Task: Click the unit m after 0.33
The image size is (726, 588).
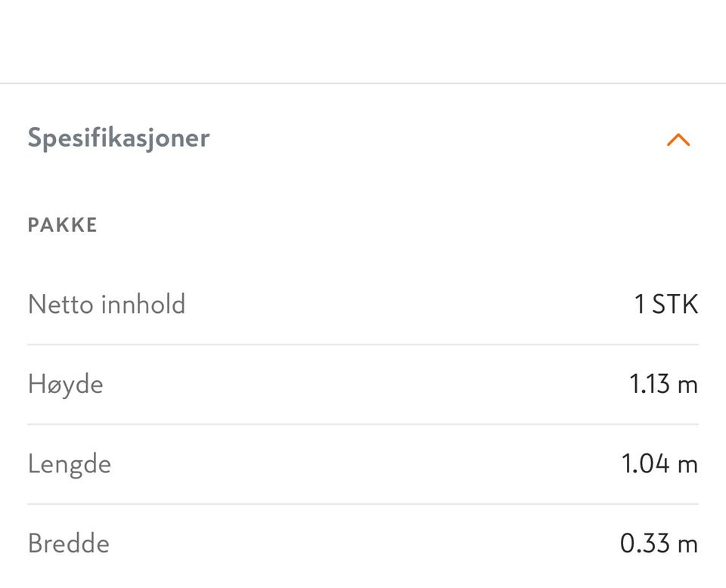Action: pyautogui.click(x=687, y=544)
